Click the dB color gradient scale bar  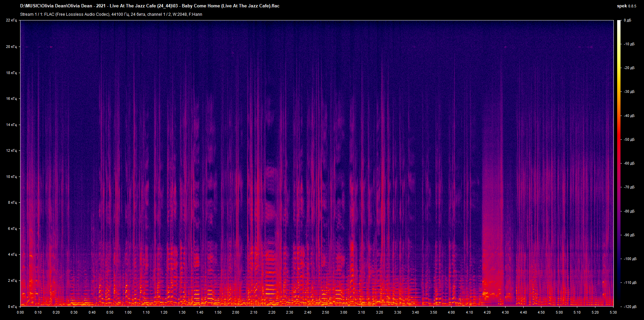(x=619, y=163)
